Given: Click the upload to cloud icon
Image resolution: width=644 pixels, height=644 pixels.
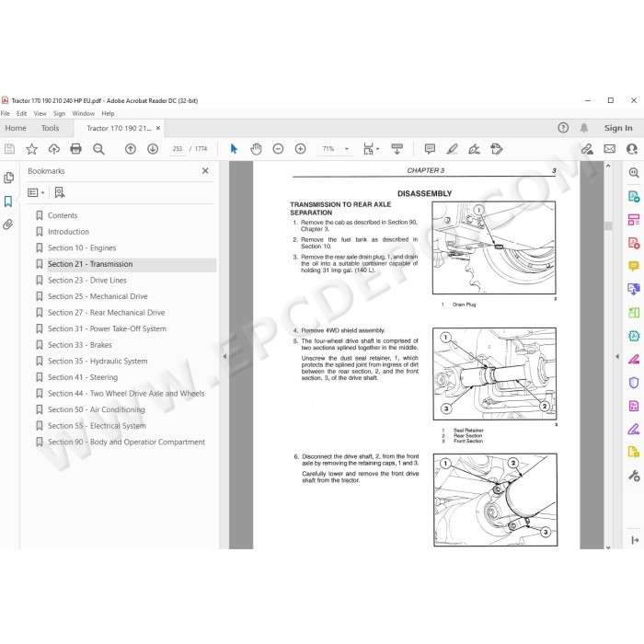Looking at the screenshot, I should [53, 149].
